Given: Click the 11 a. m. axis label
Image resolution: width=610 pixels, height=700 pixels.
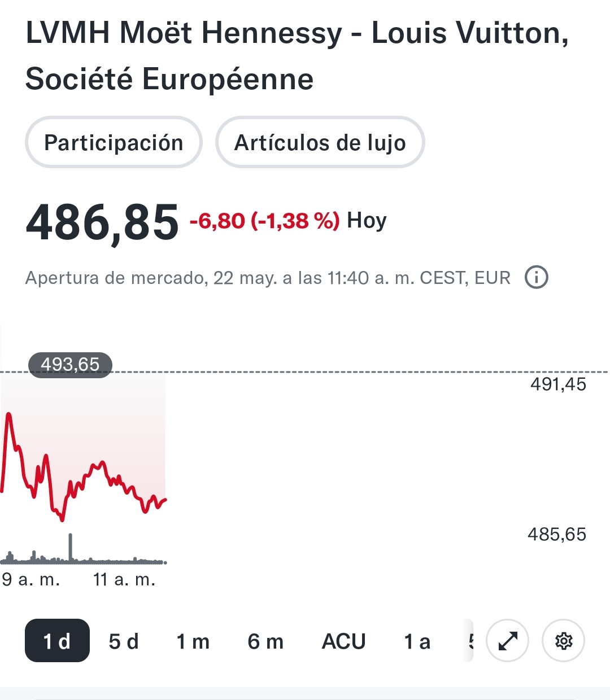Looking at the screenshot, I should point(124,579).
